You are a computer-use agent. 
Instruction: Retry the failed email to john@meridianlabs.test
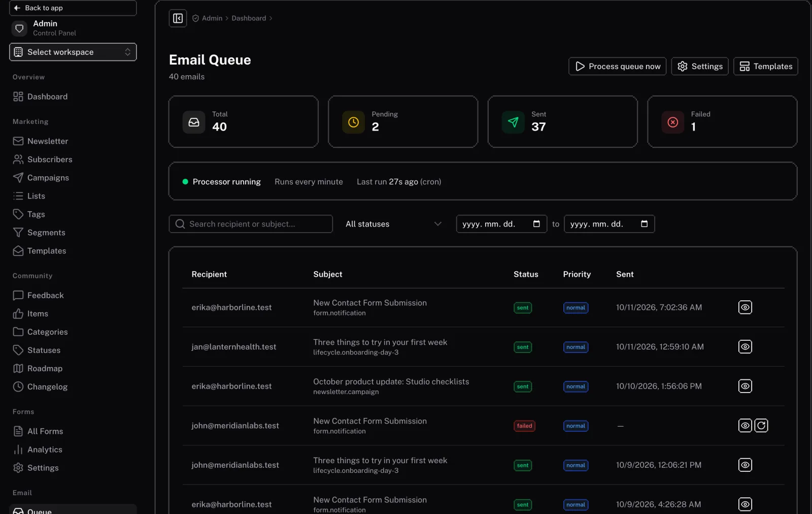[761, 426]
